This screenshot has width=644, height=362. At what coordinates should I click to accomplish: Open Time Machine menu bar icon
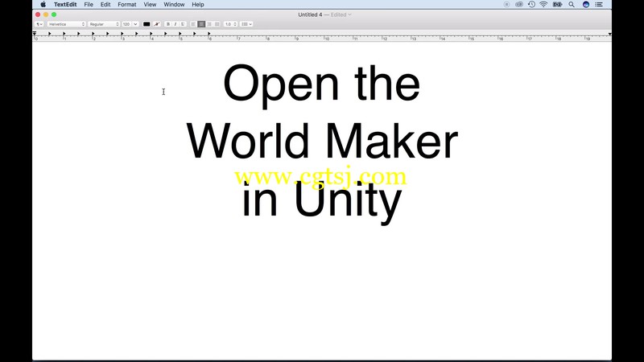click(x=531, y=5)
